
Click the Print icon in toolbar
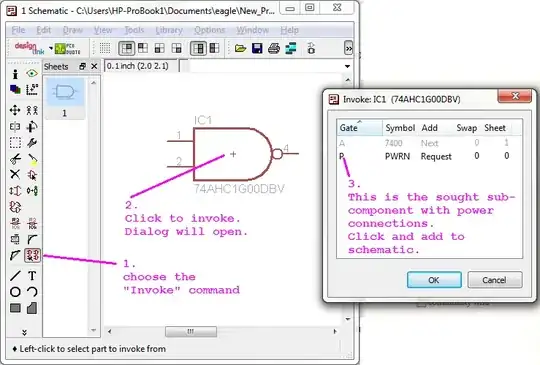[x=274, y=48]
